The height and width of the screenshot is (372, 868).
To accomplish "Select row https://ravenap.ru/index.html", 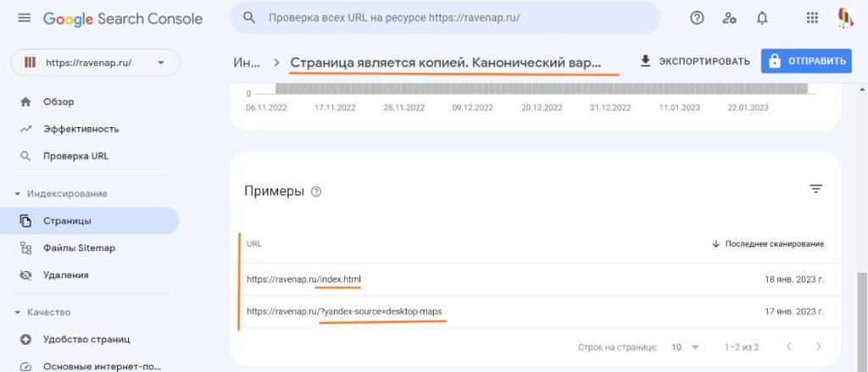I will pyautogui.click(x=536, y=280).
